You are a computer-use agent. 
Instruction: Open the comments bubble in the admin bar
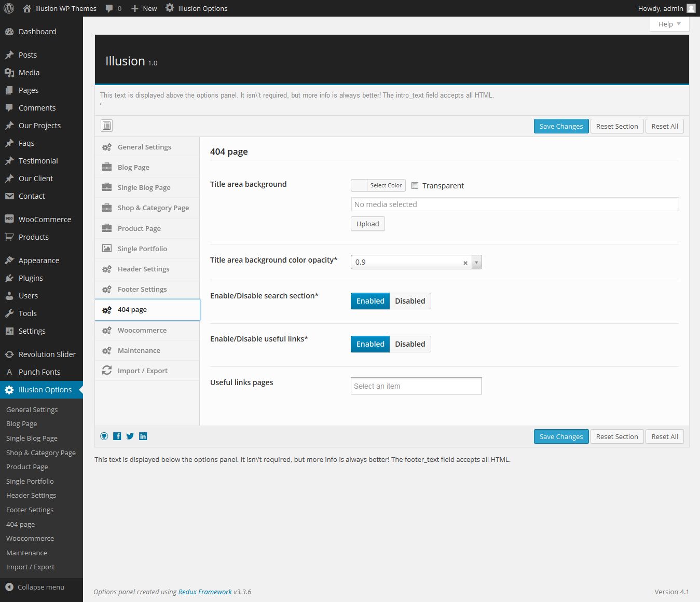point(109,8)
